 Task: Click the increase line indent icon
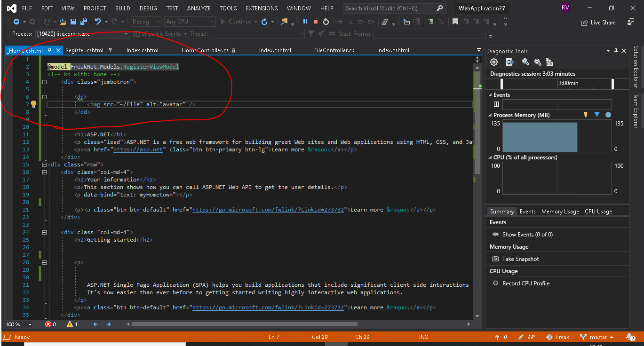point(431,22)
